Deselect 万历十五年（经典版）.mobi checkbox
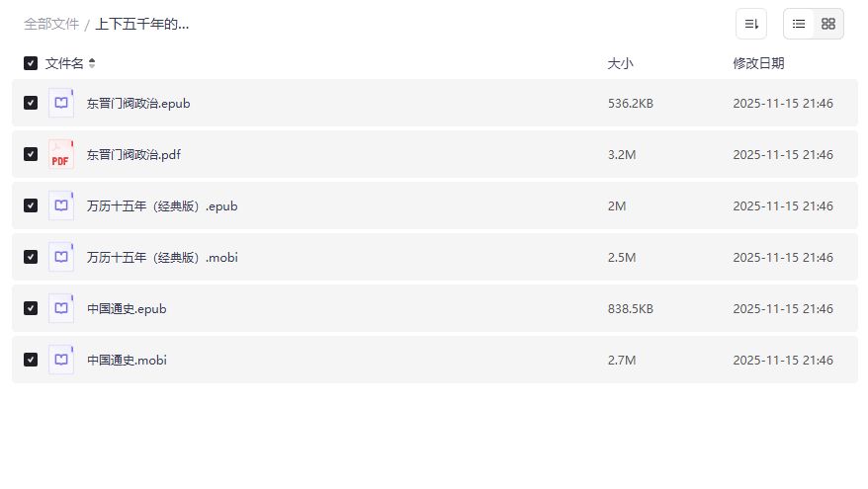The width and height of the screenshot is (868, 489). (x=31, y=257)
